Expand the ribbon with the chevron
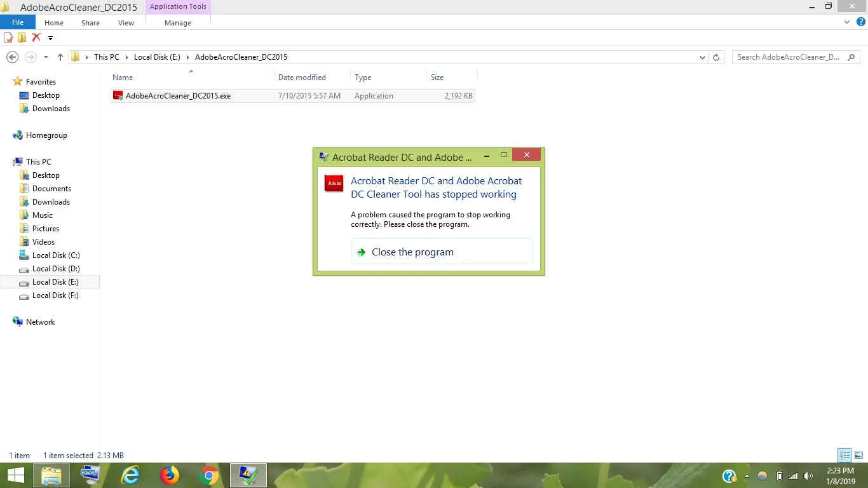This screenshot has width=868, height=488. (847, 22)
